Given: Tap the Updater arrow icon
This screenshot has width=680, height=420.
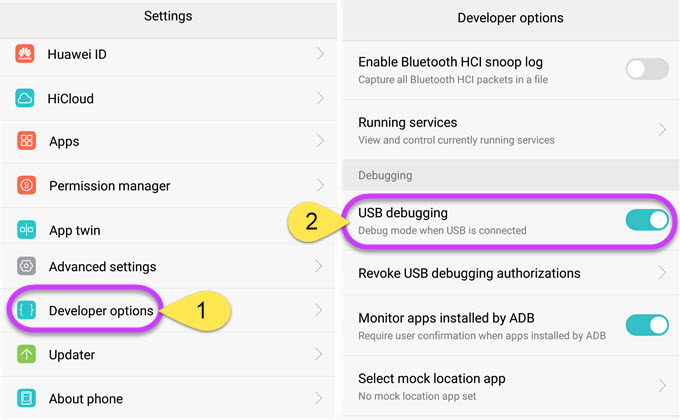Looking at the screenshot, I should tap(27, 354).
